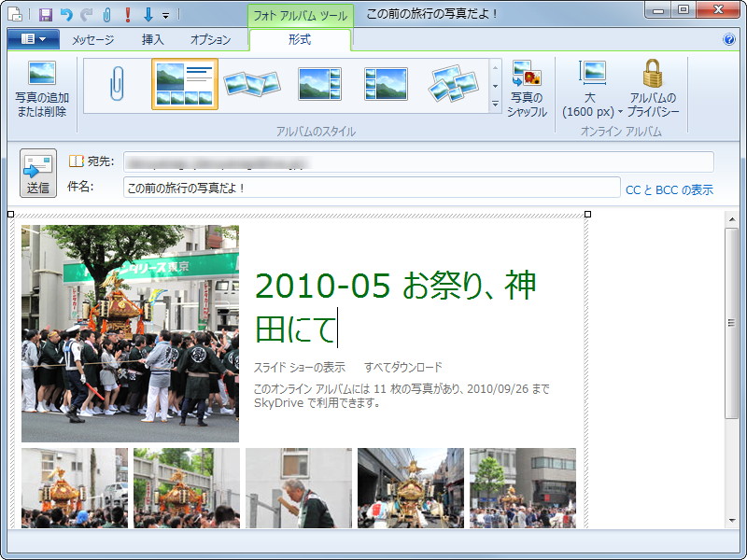747x560 pixels.
Task: Open the address book next to 宛先
Action: point(77,161)
